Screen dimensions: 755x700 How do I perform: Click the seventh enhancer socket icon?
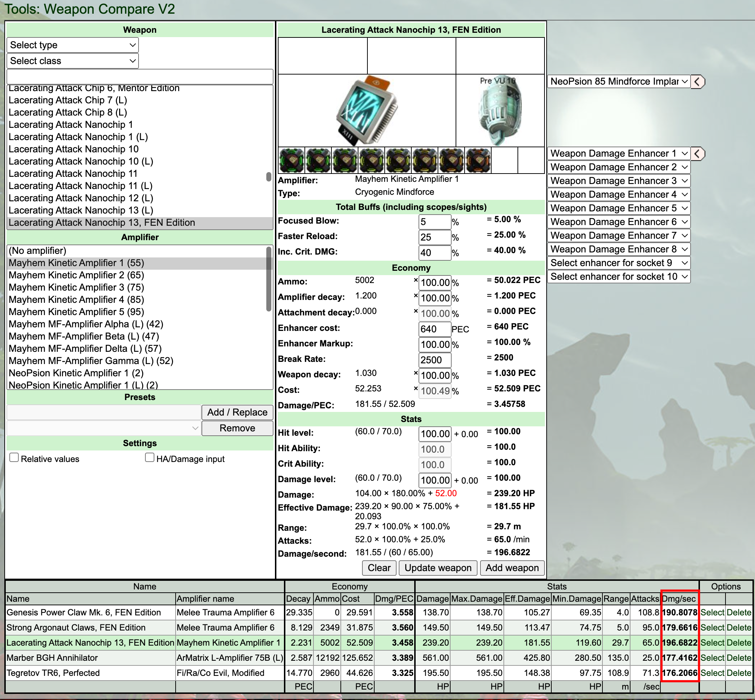pyautogui.click(x=452, y=160)
